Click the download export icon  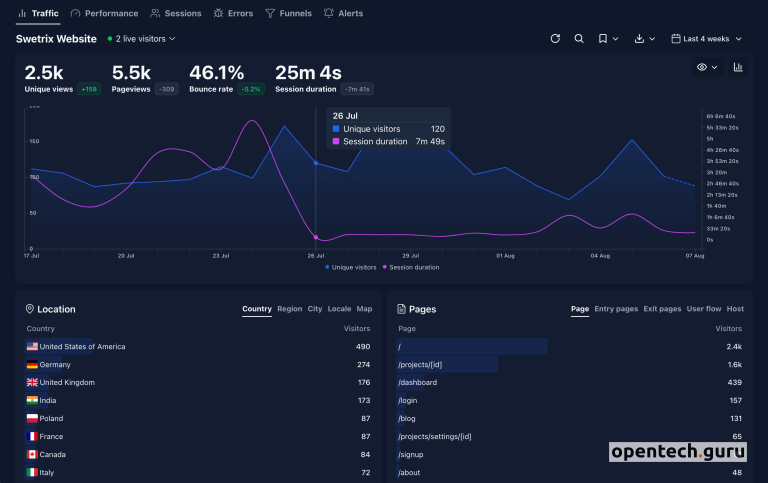pos(640,39)
